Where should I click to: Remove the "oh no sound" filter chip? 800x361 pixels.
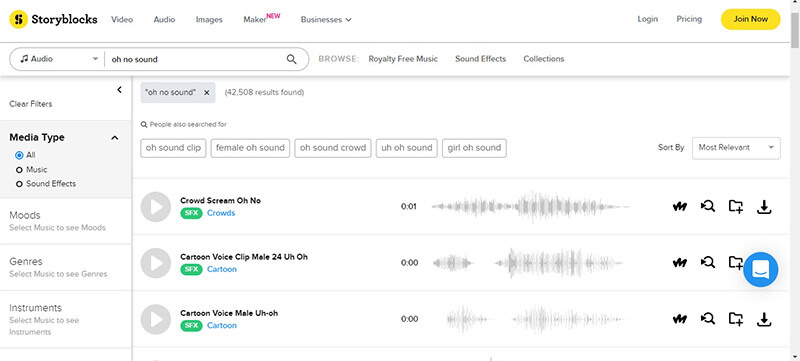(207, 92)
